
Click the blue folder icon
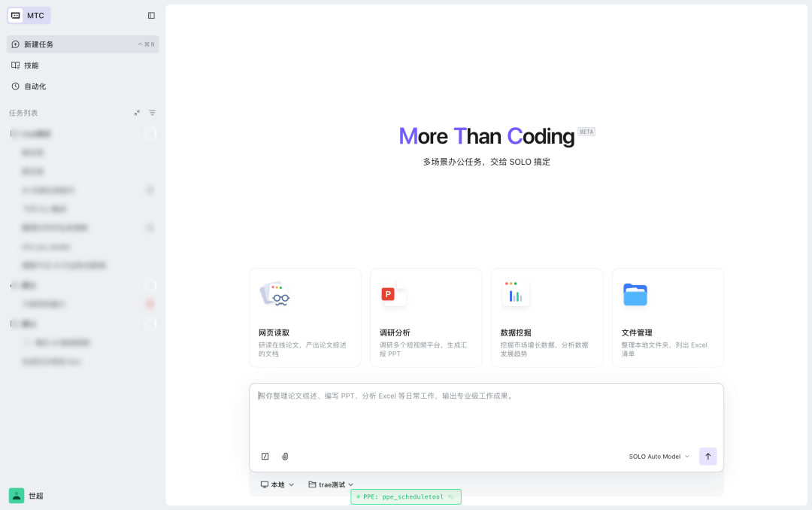coord(635,294)
